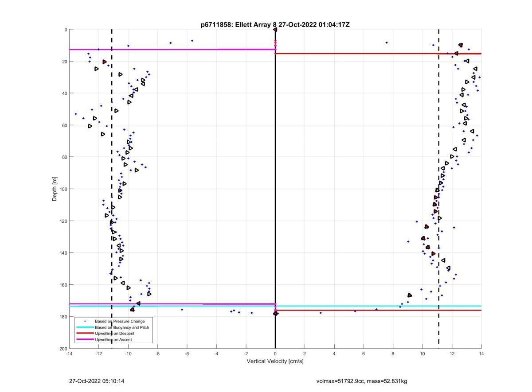The width and height of the screenshot is (532, 392).
Task: Click depth-axis tick label '120'
Action: tap(63, 221)
